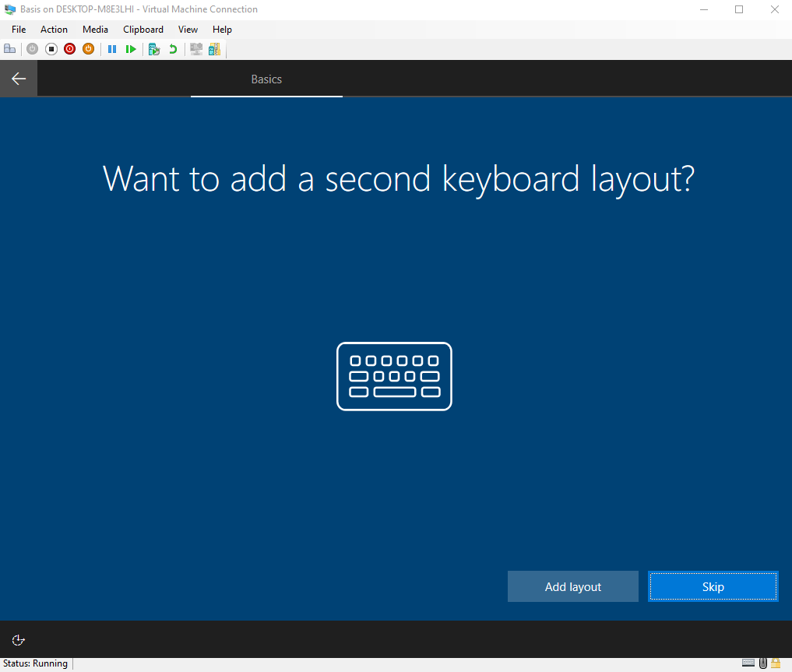Select the Basics tab
This screenshot has width=792, height=672.
pos(266,79)
